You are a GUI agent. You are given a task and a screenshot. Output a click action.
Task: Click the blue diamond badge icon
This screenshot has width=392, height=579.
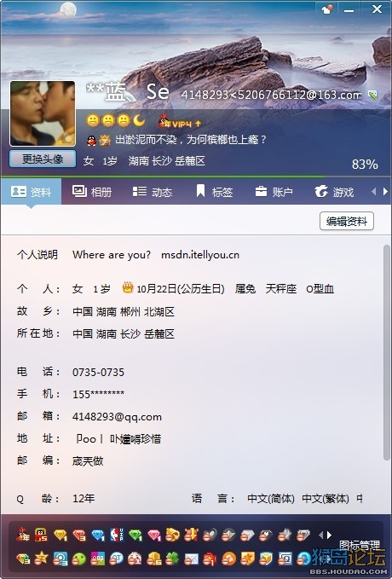(x=98, y=535)
